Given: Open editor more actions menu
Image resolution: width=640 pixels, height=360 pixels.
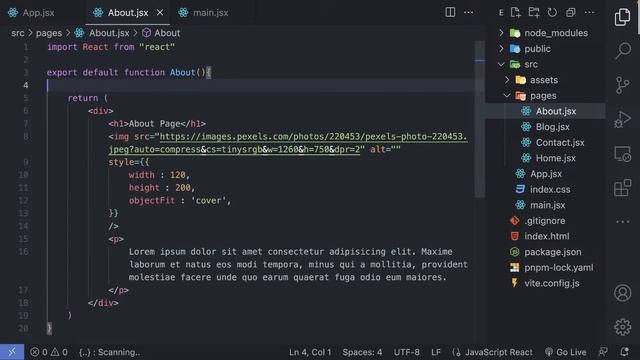Looking at the screenshot, I should point(469,13).
